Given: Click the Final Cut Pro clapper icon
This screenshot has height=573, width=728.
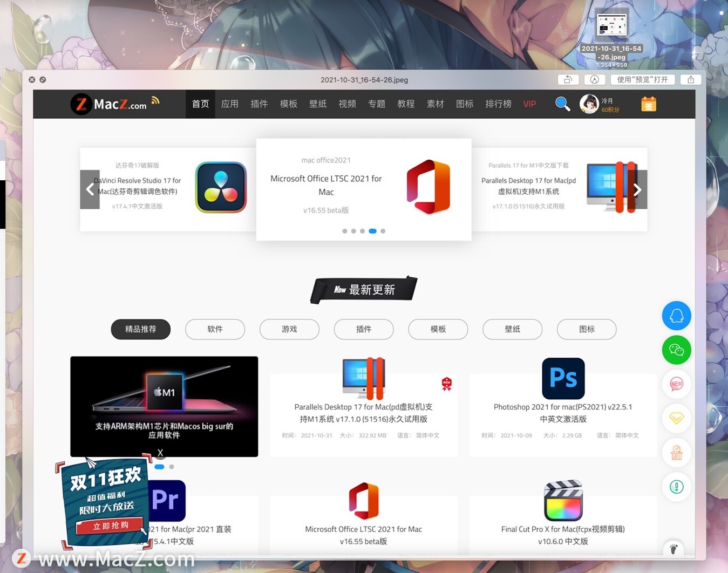Looking at the screenshot, I should click(563, 500).
